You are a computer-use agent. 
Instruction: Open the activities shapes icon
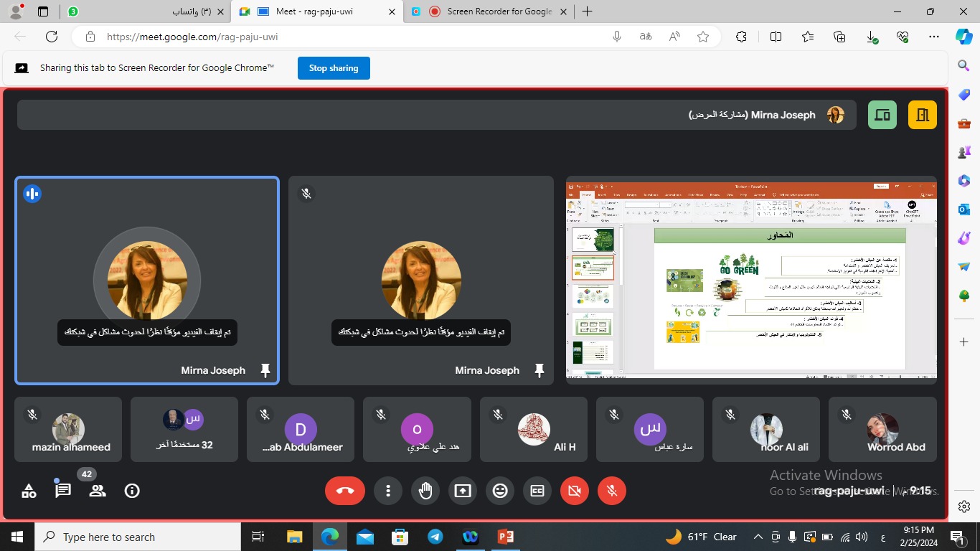(x=29, y=491)
